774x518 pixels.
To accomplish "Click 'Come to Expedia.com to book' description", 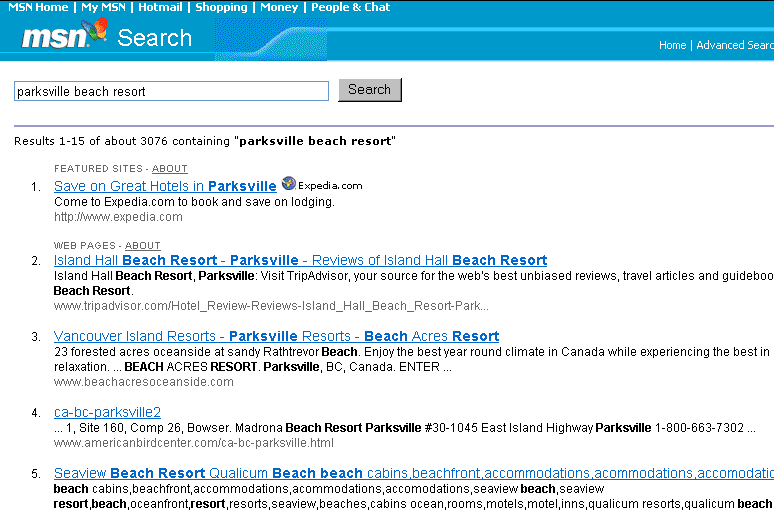I will tap(194, 202).
